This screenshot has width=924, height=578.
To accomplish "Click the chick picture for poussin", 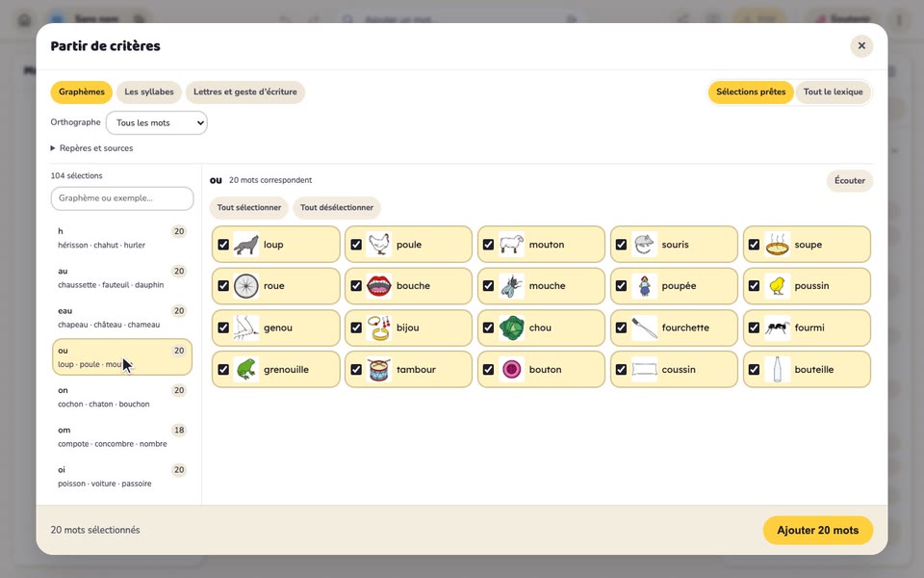I will (777, 286).
